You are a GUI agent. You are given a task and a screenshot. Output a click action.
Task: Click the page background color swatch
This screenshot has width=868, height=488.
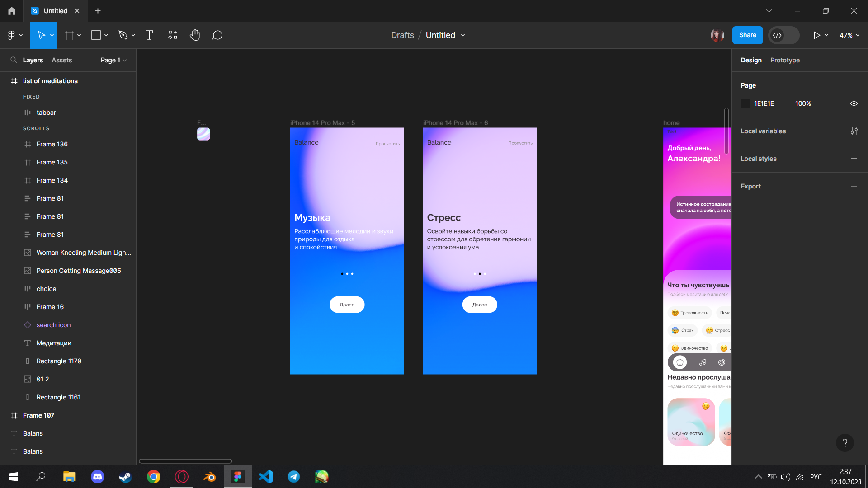click(x=745, y=103)
